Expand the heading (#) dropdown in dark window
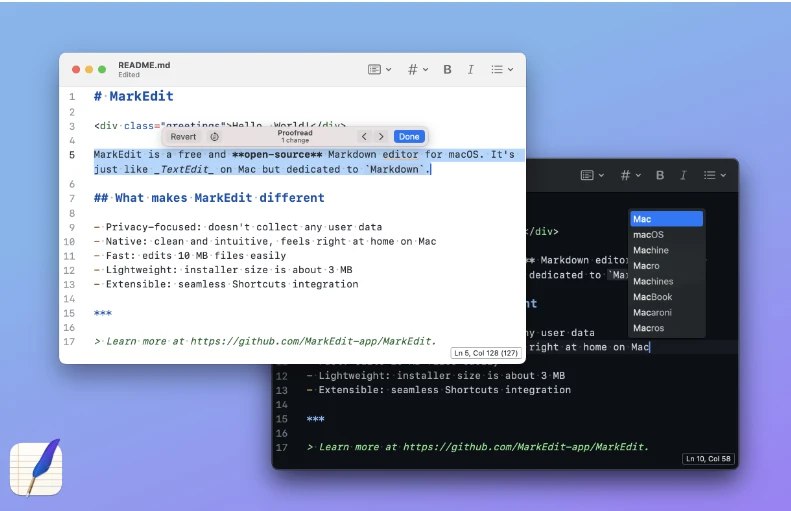 [630, 175]
